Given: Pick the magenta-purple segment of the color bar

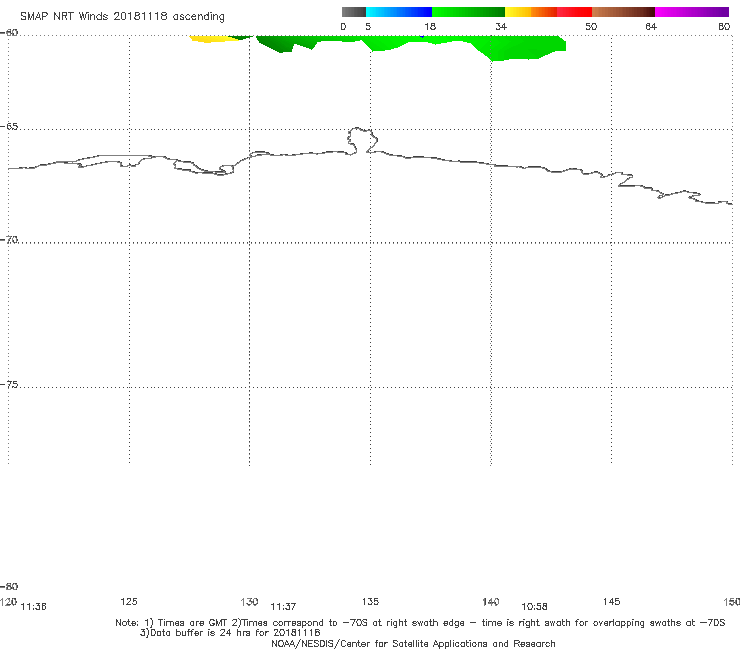Looking at the screenshot, I should coord(692,12).
